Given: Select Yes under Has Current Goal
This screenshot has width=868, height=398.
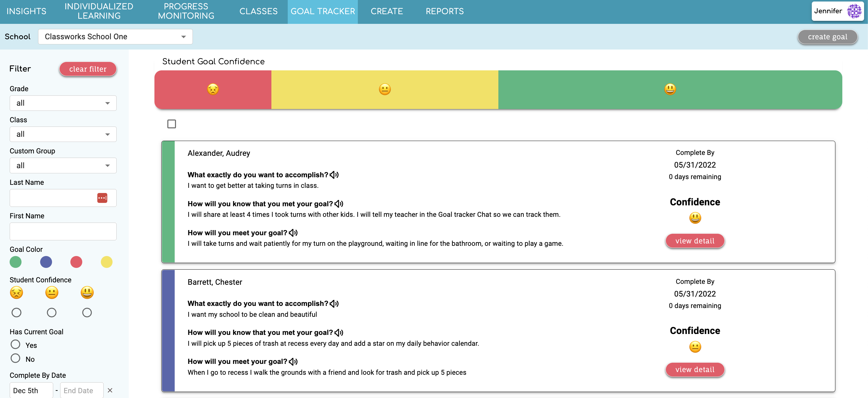Looking at the screenshot, I should [x=15, y=344].
